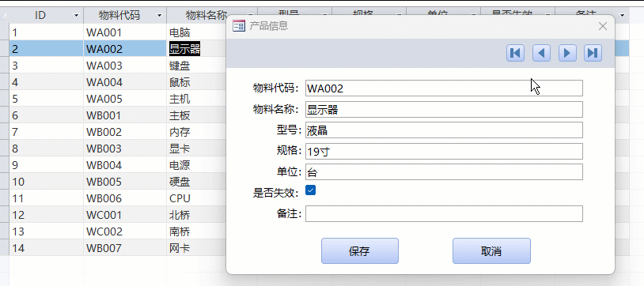The image size is (644, 286).
Task: Click the 电脑 cell in 物料名称 column
Action: 196,32
